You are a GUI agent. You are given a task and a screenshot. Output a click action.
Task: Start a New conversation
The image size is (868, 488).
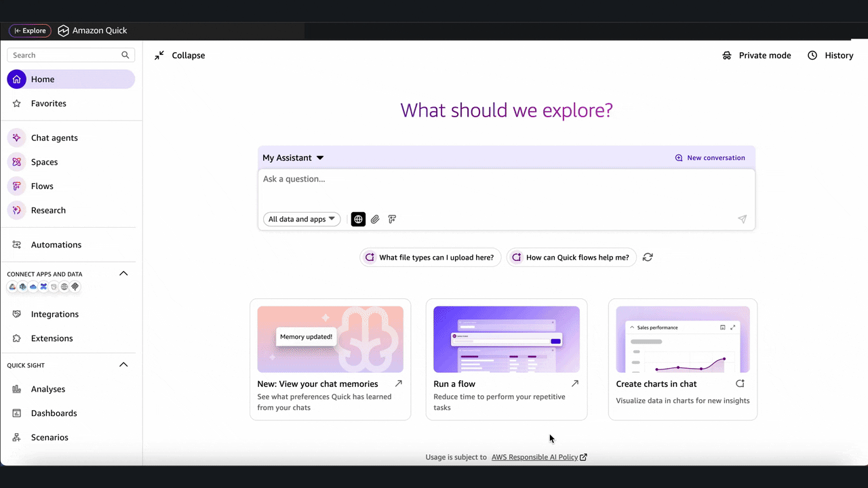(x=710, y=158)
